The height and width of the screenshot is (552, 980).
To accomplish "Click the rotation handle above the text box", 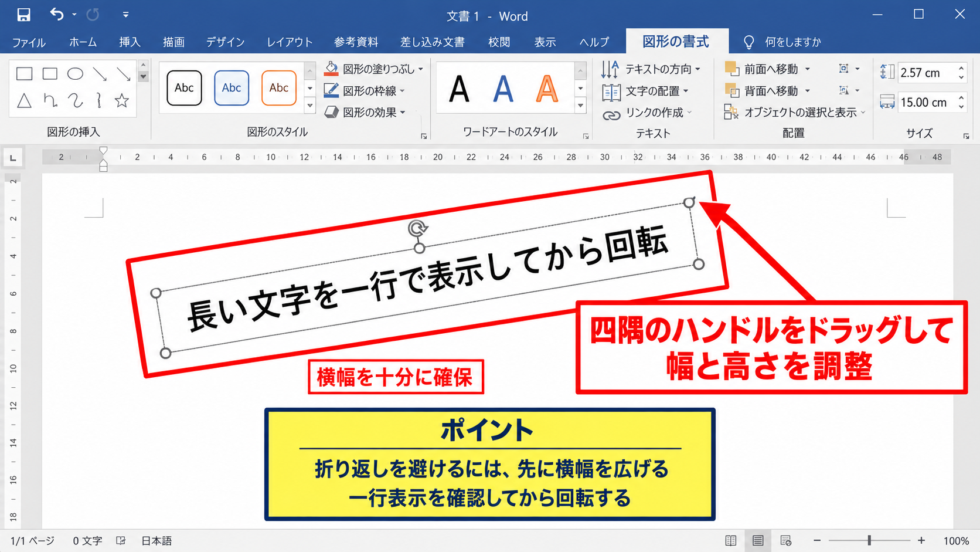I will point(418,229).
